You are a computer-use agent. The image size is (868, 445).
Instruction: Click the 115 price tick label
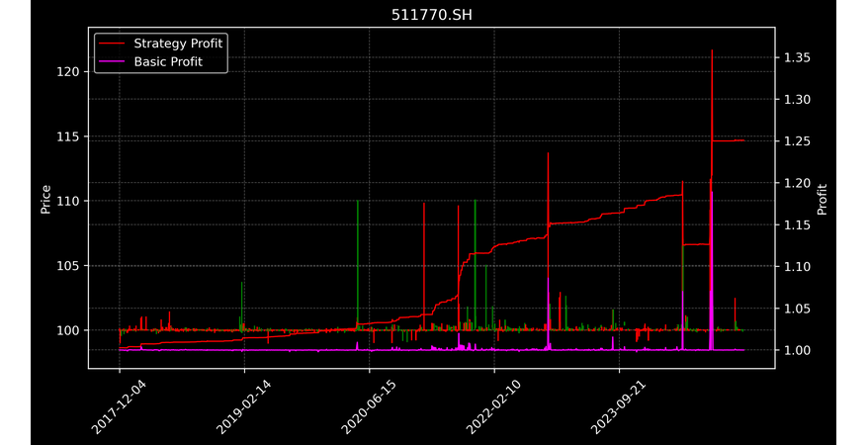click(67, 136)
